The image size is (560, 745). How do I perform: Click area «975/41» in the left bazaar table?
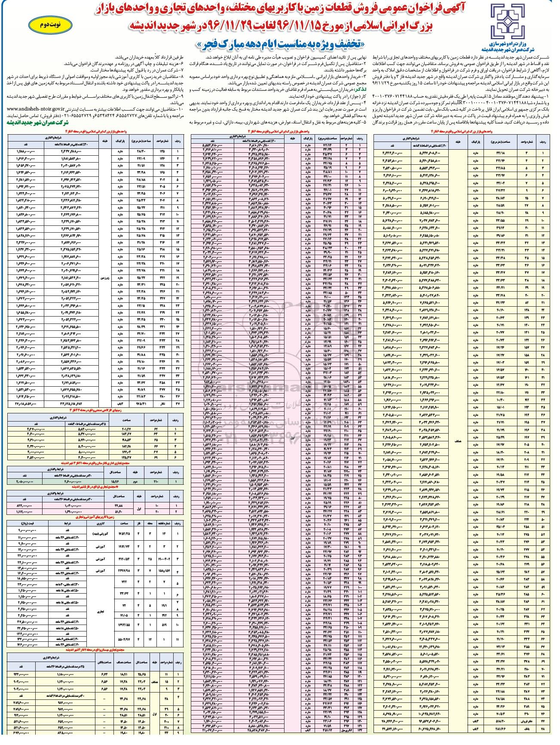click(x=141, y=404)
